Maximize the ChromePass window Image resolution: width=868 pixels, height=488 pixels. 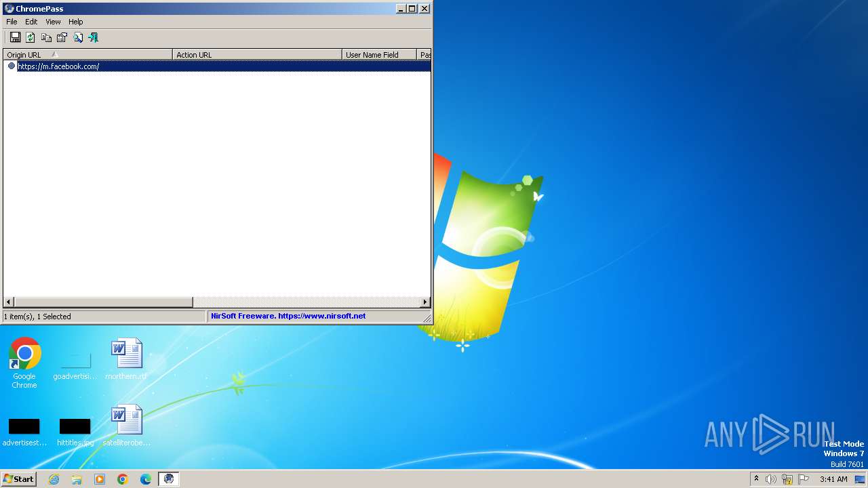point(412,9)
